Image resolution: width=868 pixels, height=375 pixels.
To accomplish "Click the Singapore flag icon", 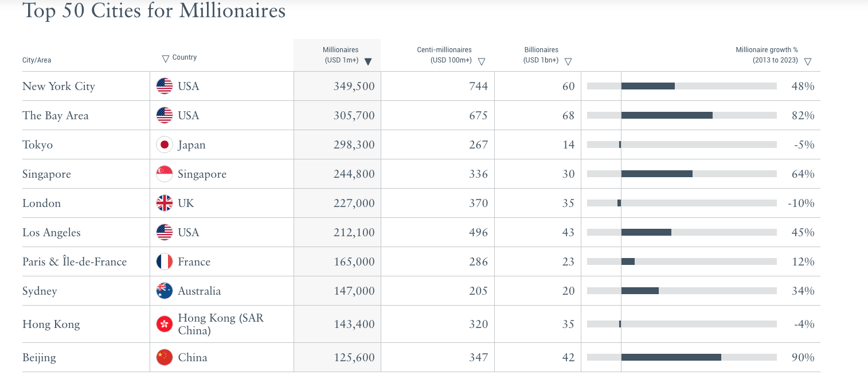I will (x=165, y=174).
